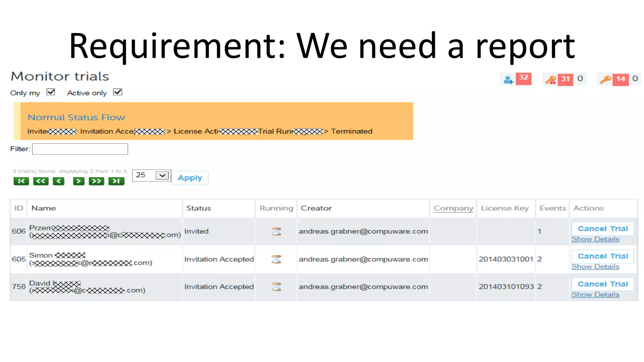Click Invitation Accepted status in row 605
The image size is (644, 362).
coord(219,259)
